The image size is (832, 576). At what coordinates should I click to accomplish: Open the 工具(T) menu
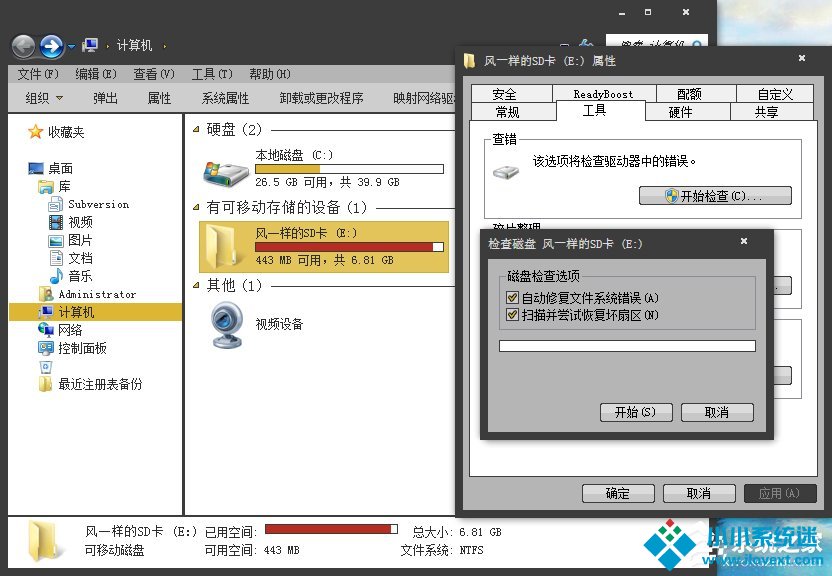[x=212, y=74]
